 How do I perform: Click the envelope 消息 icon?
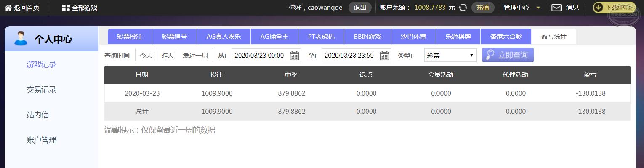coord(556,8)
